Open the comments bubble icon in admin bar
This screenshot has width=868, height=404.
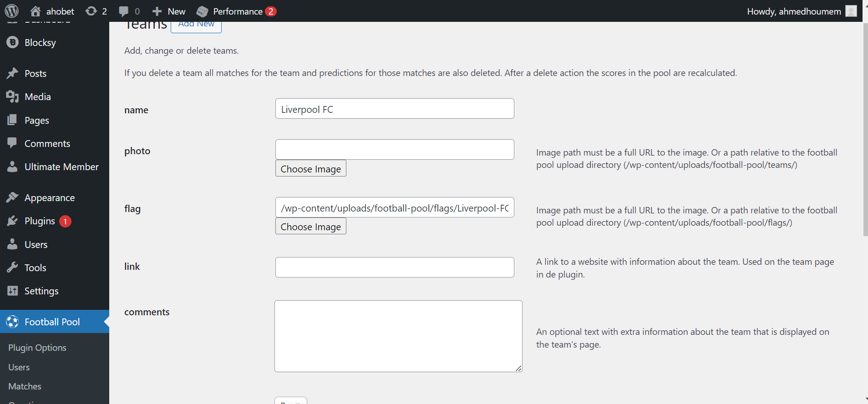(x=123, y=11)
